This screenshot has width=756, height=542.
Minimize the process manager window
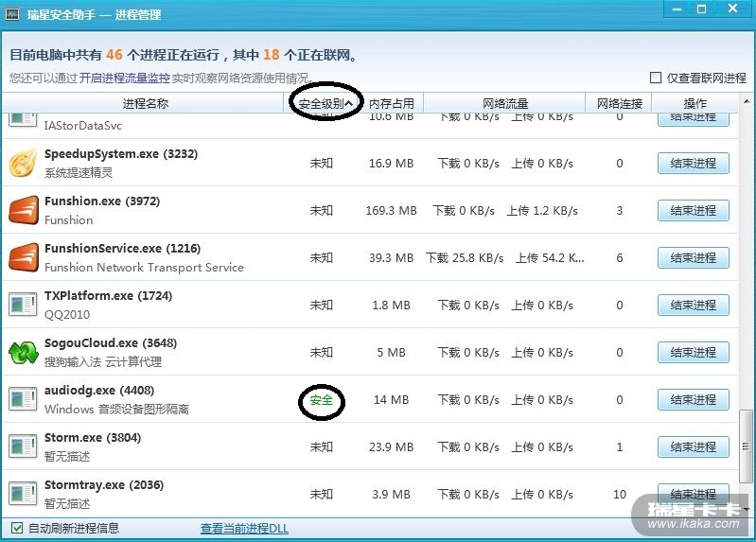(677, 9)
